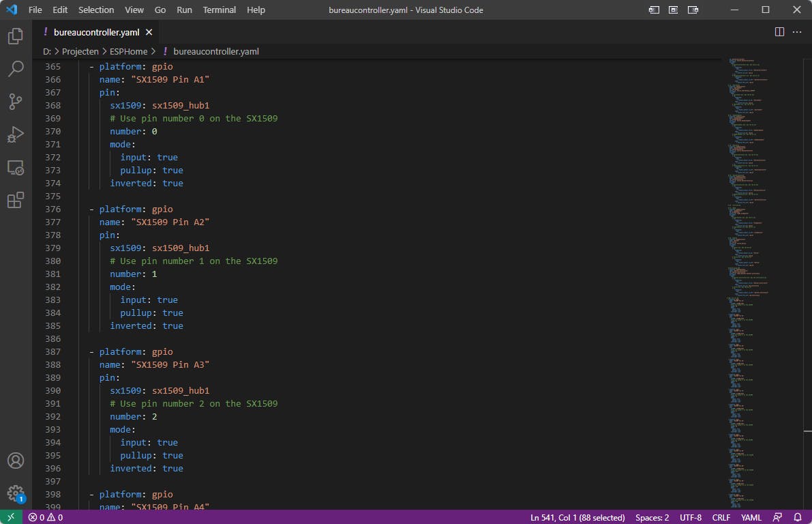This screenshot has width=812, height=524.
Task: Open the Selection menu
Action: pos(96,10)
